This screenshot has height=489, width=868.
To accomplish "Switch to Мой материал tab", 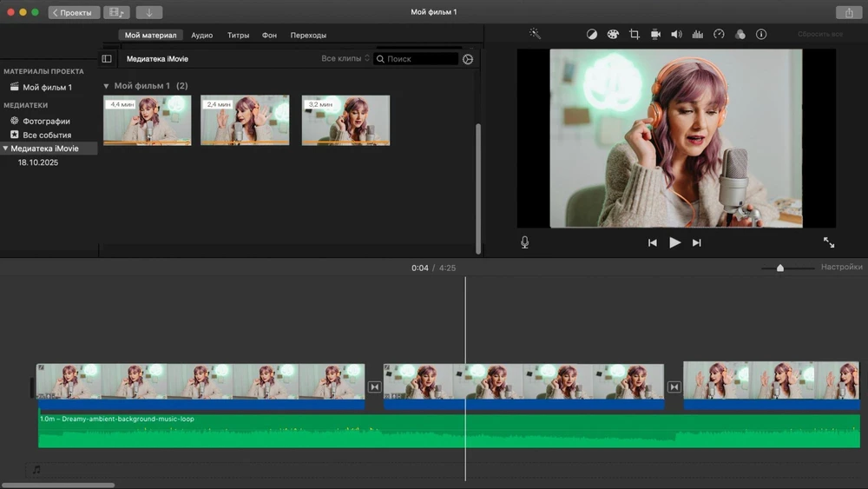I will tap(150, 35).
